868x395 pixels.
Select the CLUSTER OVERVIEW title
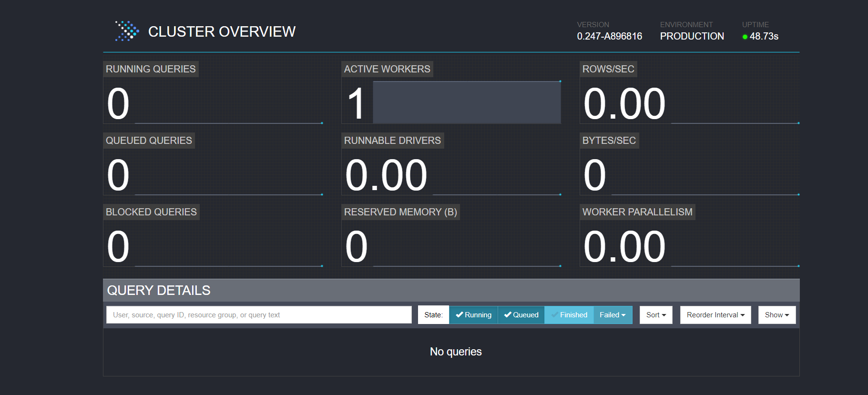pyautogui.click(x=222, y=31)
